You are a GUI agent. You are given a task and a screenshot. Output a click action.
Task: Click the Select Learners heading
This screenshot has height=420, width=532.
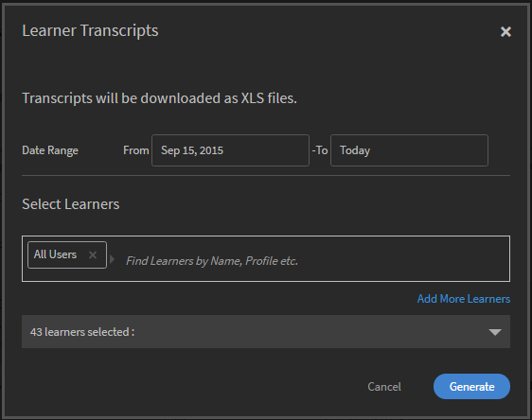tap(71, 204)
